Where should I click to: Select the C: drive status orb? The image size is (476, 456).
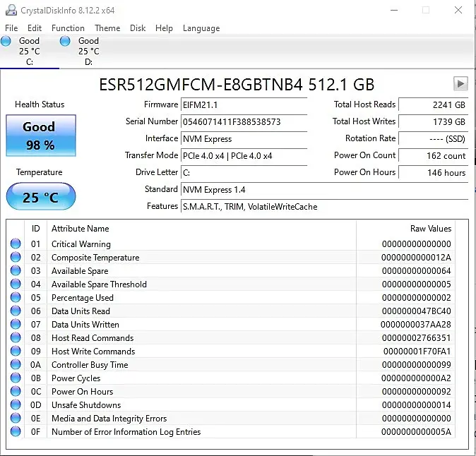(x=6, y=42)
